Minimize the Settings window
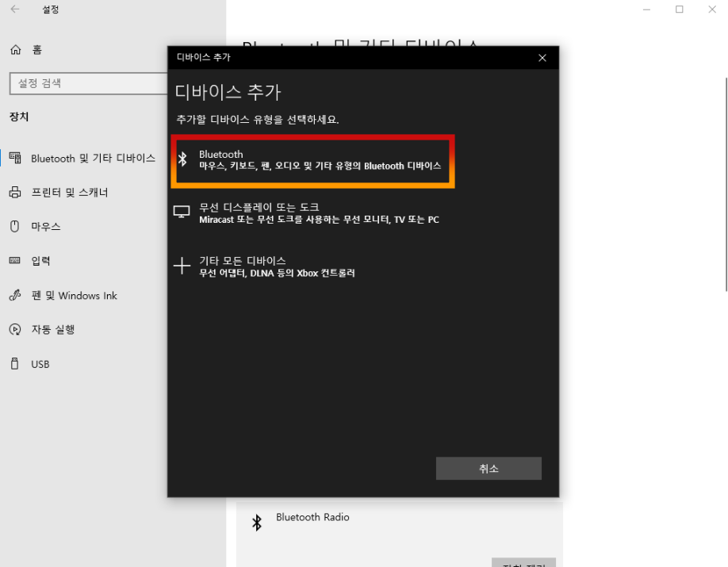The height and width of the screenshot is (567, 728). (x=646, y=10)
